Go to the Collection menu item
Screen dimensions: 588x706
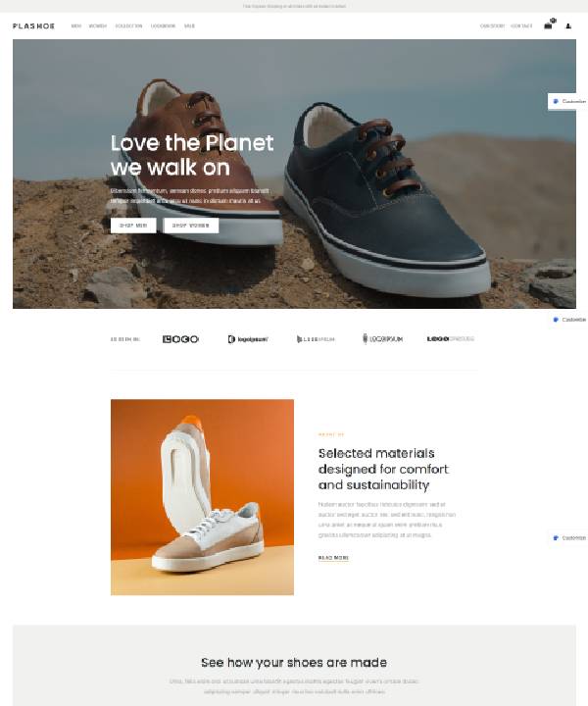[x=128, y=26]
